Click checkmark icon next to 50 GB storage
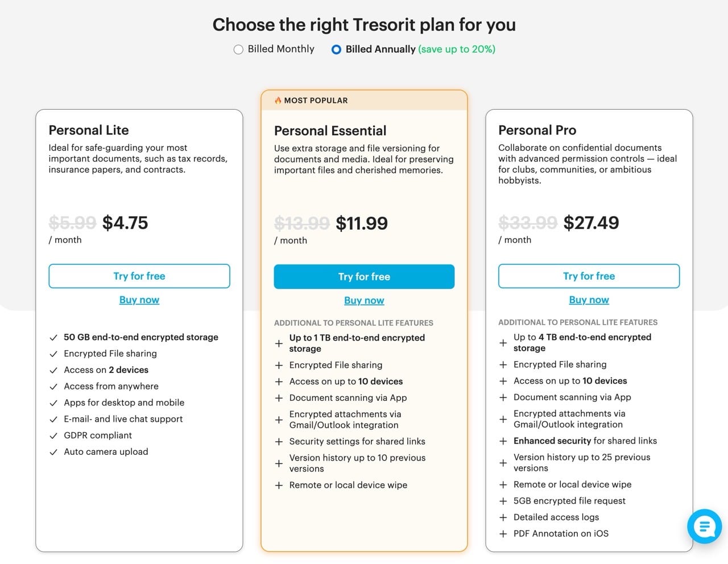Viewport: 728px width, 564px height. pyautogui.click(x=53, y=338)
